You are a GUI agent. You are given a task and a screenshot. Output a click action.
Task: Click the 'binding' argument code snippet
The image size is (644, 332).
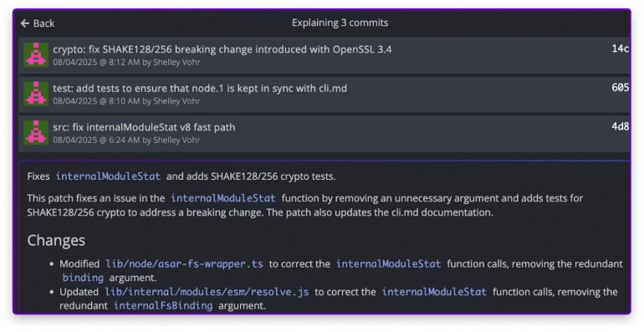pyautogui.click(x=83, y=278)
